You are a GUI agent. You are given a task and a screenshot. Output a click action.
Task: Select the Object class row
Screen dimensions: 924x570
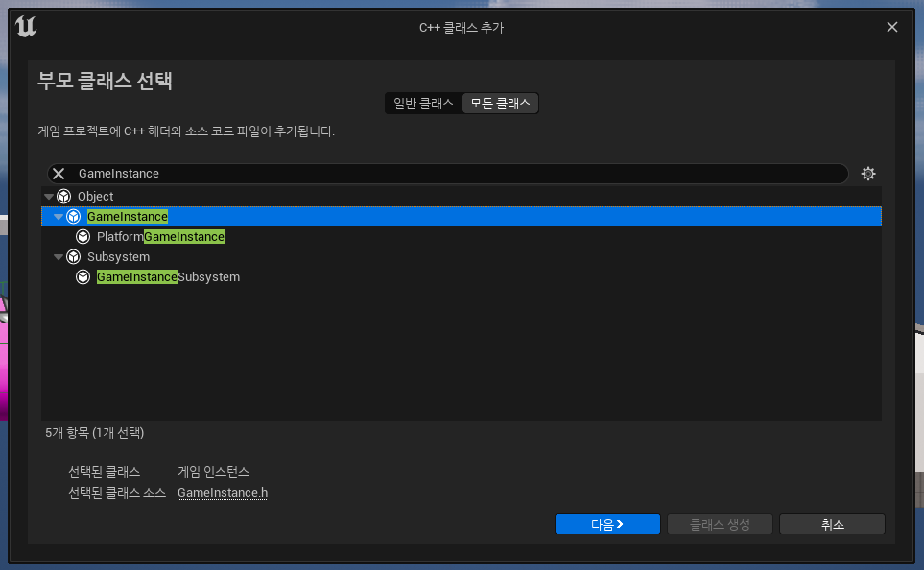462,197
